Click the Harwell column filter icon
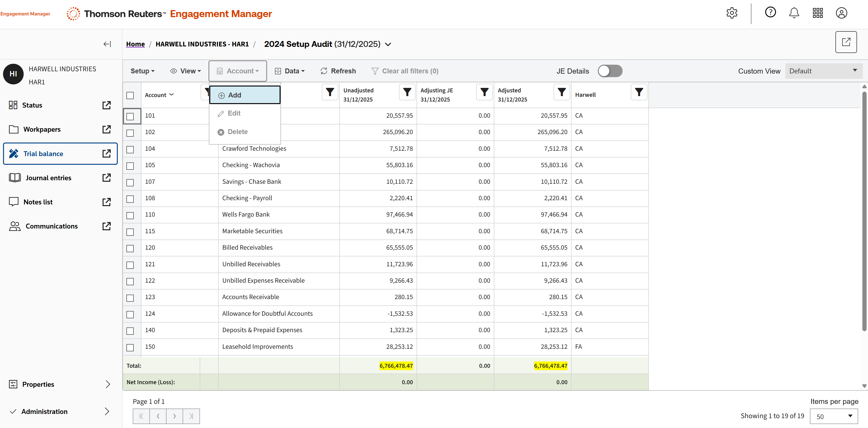Image resolution: width=868 pixels, height=428 pixels. coord(639,92)
